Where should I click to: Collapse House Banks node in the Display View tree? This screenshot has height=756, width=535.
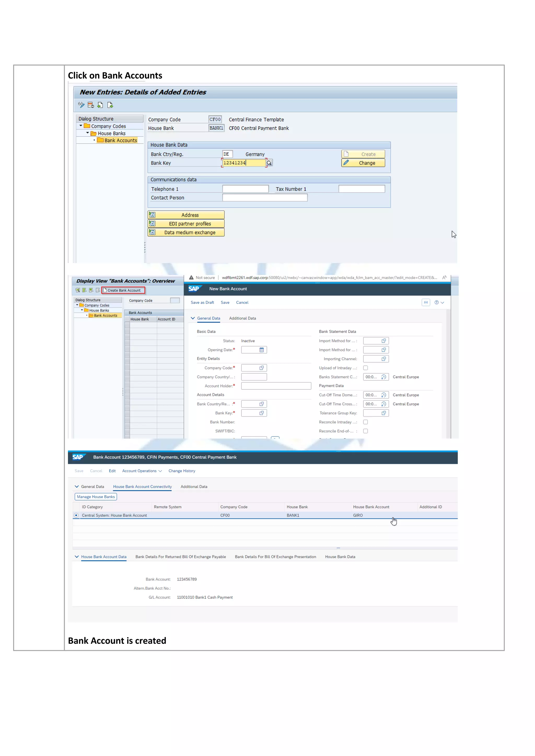pos(82,310)
